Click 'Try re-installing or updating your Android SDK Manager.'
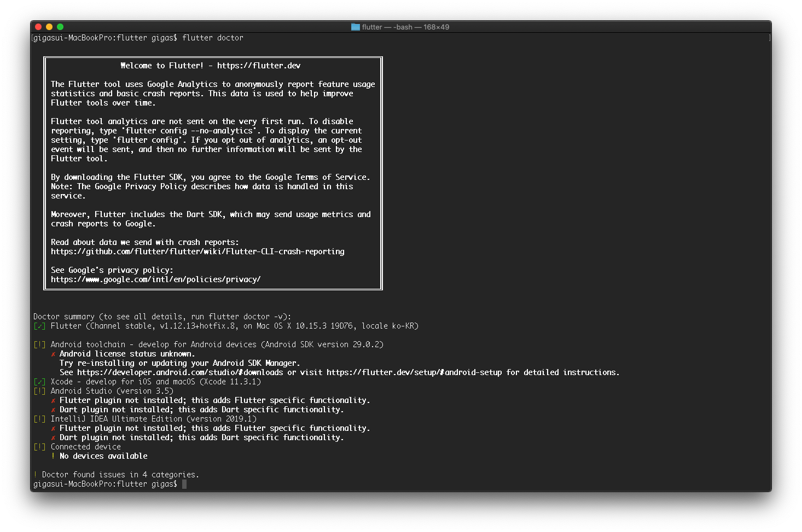This screenshot has width=802, height=532. pyautogui.click(x=180, y=363)
